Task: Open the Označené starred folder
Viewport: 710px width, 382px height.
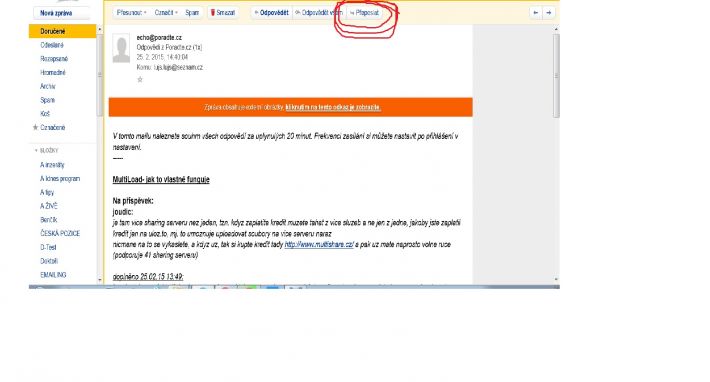Action: (x=53, y=128)
